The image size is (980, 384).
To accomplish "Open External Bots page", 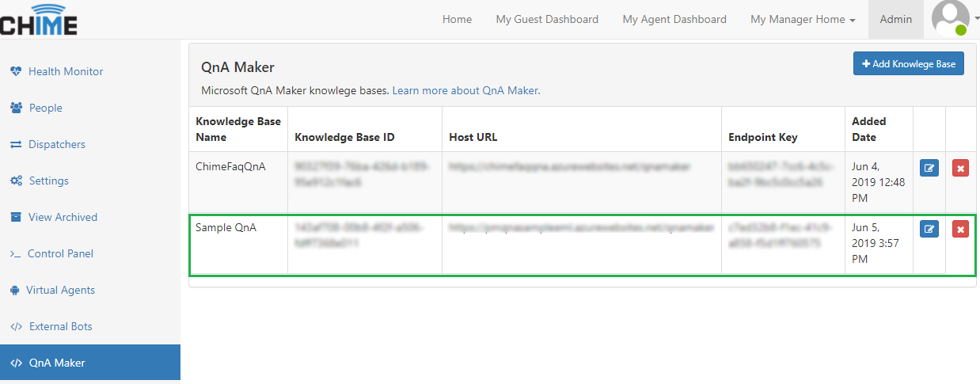I will click(61, 326).
